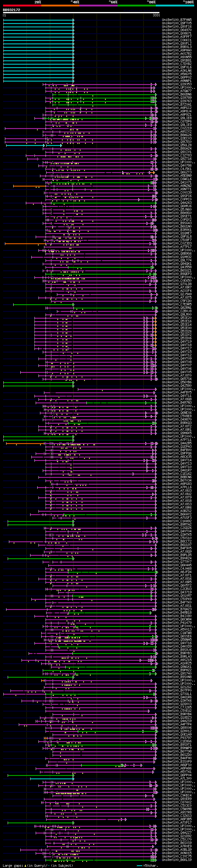
Task: Select hit label UniRef100_A7QW77
Action: 177,91
